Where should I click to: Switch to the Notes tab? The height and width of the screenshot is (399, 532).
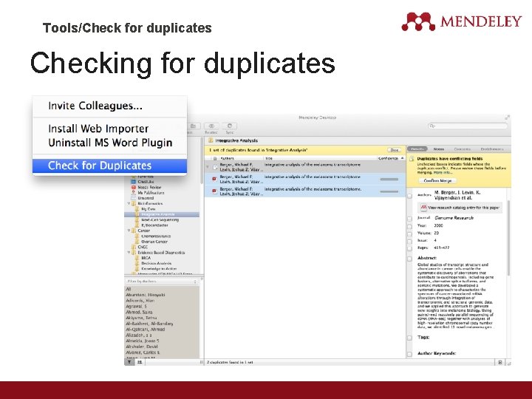click(438, 149)
